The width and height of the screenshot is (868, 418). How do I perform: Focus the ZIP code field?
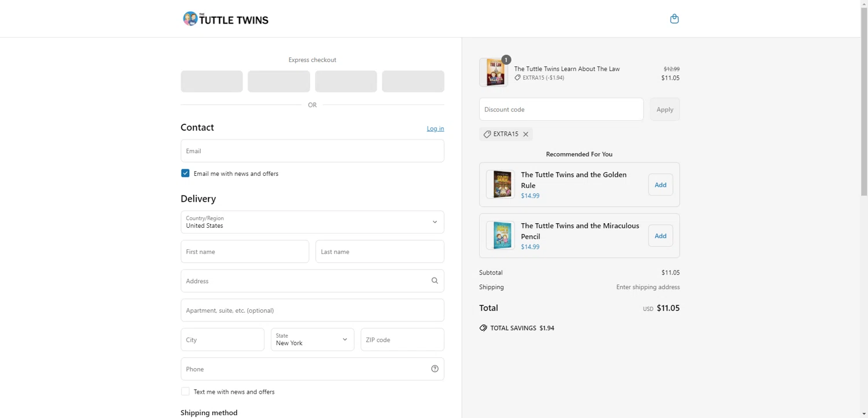(x=402, y=339)
